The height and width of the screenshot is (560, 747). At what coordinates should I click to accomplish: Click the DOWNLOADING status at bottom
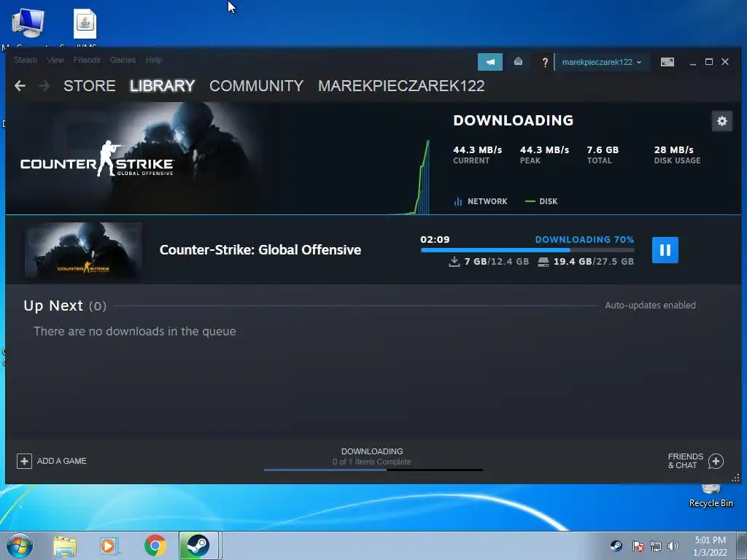tap(372, 451)
